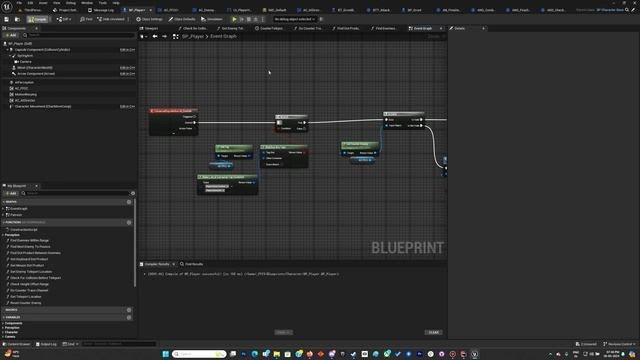The image size is (640, 360).
Task: Click the Components search field
Action: 78,36
